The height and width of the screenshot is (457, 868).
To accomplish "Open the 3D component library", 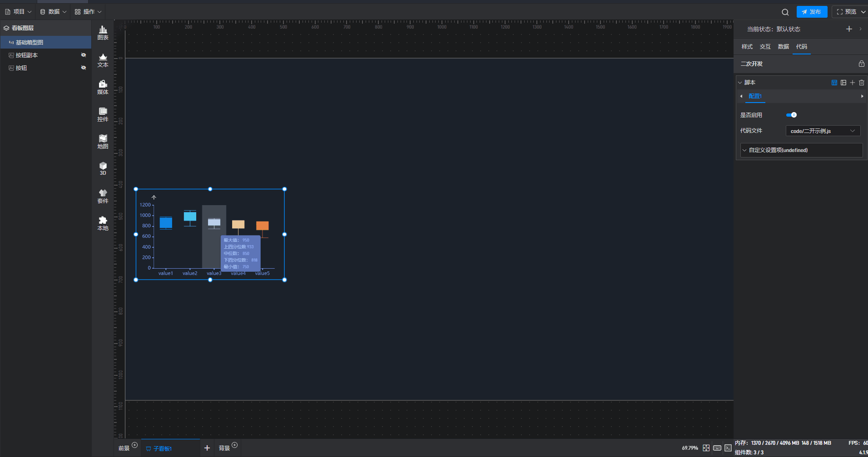I will point(103,168).
